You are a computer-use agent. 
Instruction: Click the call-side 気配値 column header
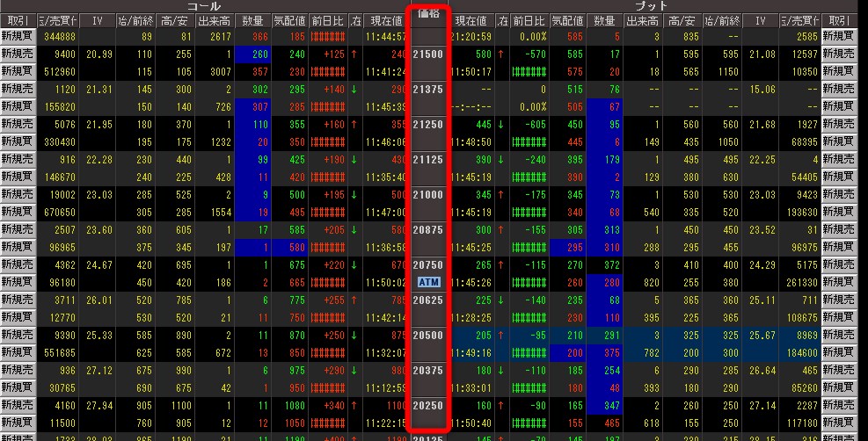coord(289,21)
